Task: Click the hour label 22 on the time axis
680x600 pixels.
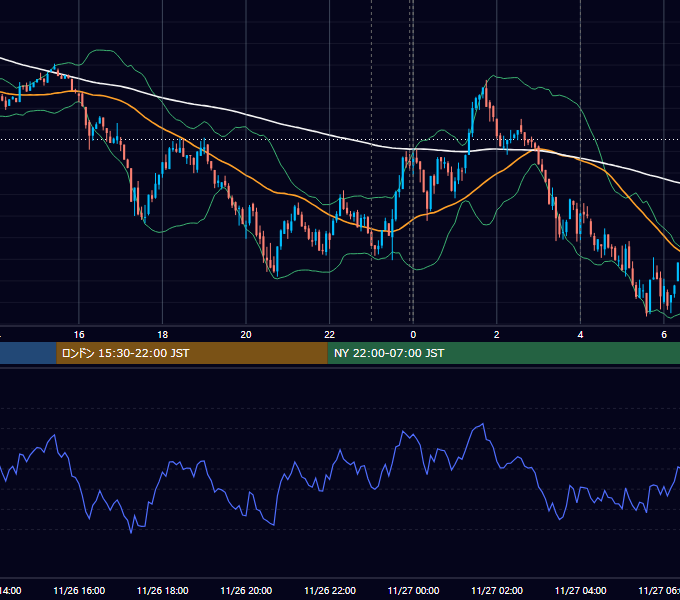Action: click(330, 335)
